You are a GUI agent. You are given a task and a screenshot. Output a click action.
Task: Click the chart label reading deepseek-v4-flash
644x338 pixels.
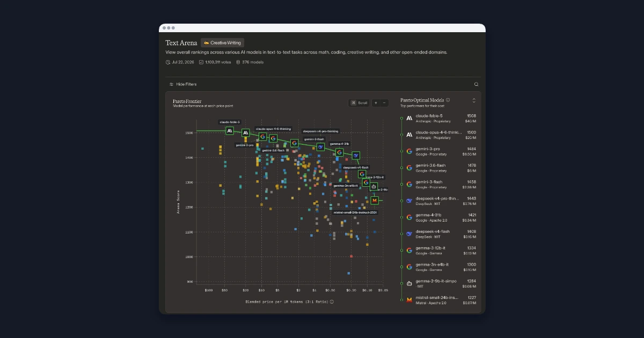(356, 167)
